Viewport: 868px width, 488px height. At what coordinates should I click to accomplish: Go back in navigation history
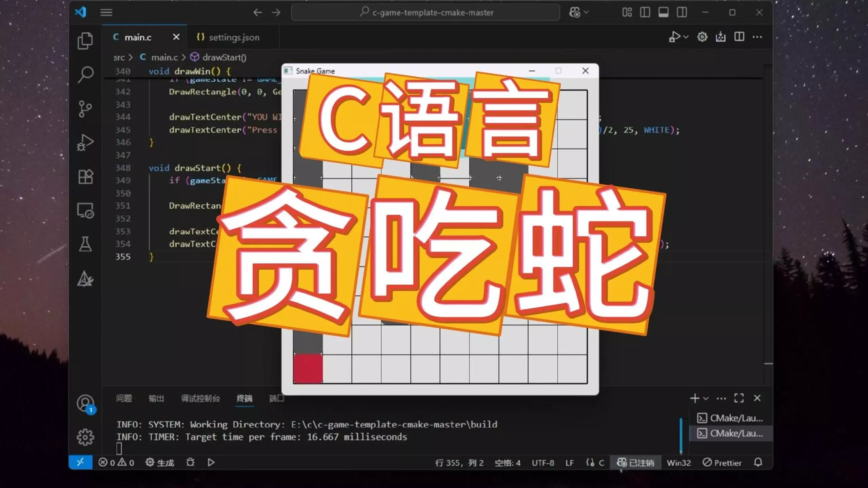click(x=258, y=13)
